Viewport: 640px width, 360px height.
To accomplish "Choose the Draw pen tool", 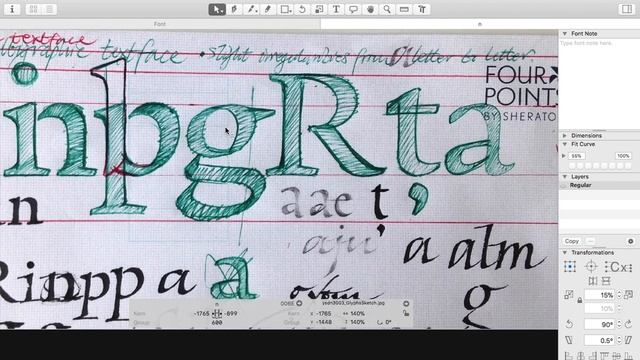I will click(234, 9).
